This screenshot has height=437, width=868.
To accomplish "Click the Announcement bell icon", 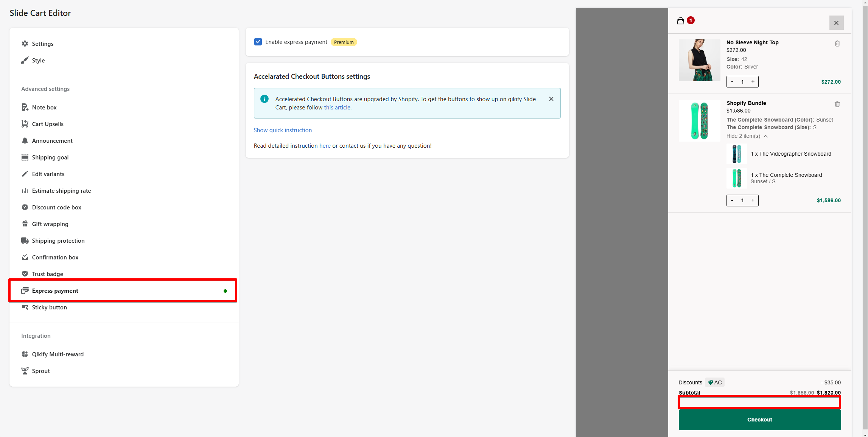I will pos(25,140).
